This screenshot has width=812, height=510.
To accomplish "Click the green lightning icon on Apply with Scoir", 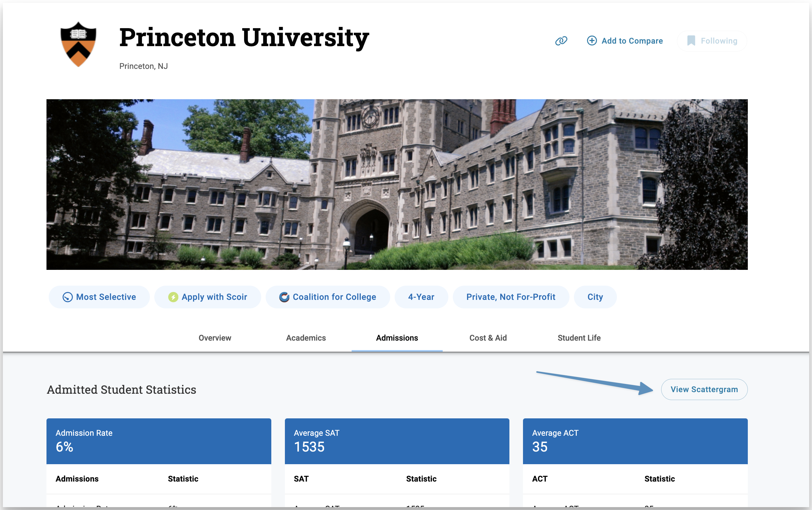I will (x=173, y=297).
